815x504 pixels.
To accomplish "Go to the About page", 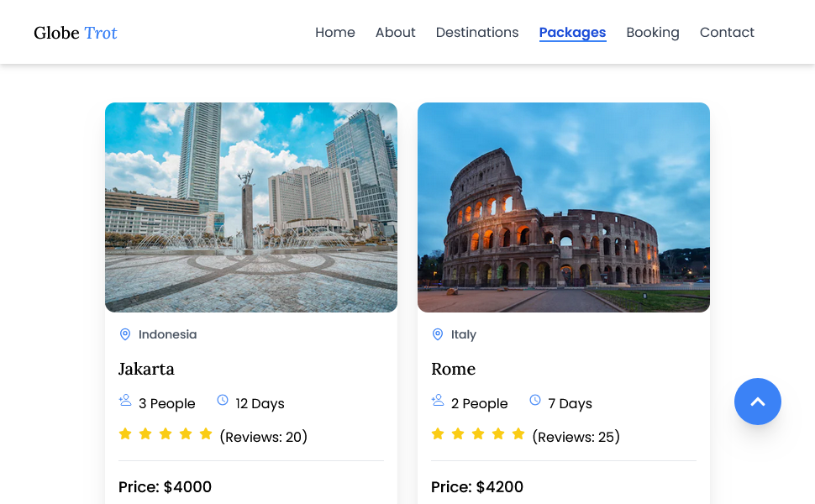I will coord(395,33).
